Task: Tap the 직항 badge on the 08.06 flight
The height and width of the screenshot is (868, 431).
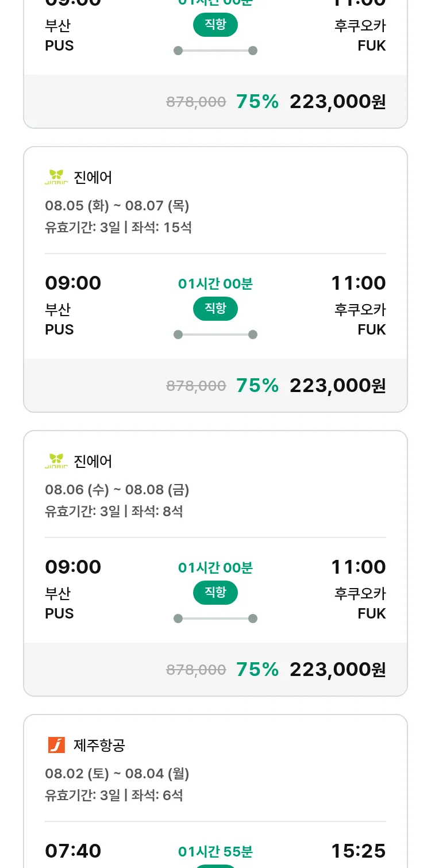Action: [215, 593]
